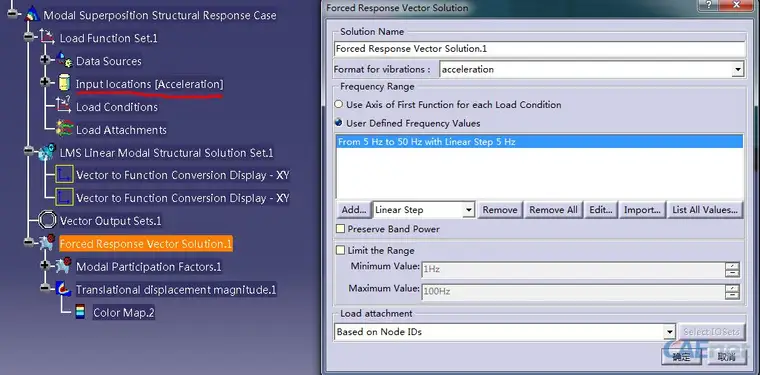Open Load attachment Based on Node IDs dropdown
This screenshot has width=760, height=375.
coord(669,332)
